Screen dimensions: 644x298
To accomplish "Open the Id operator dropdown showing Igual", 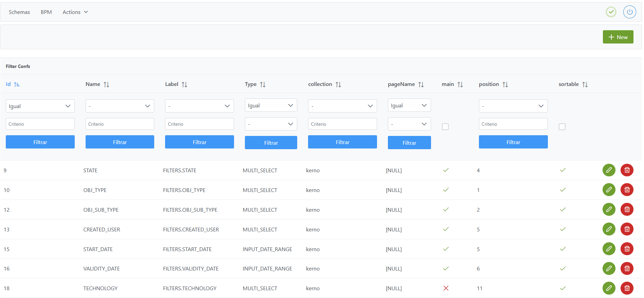I will click(40, 106).
